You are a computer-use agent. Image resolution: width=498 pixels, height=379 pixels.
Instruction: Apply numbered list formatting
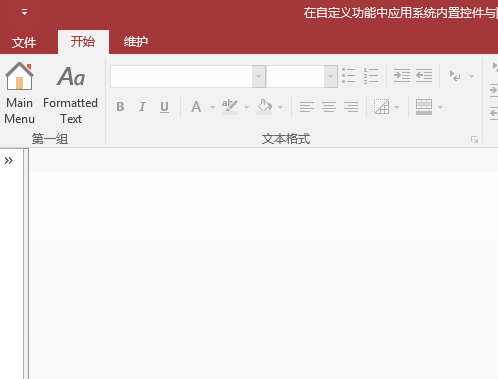click(x=371, y=76)
